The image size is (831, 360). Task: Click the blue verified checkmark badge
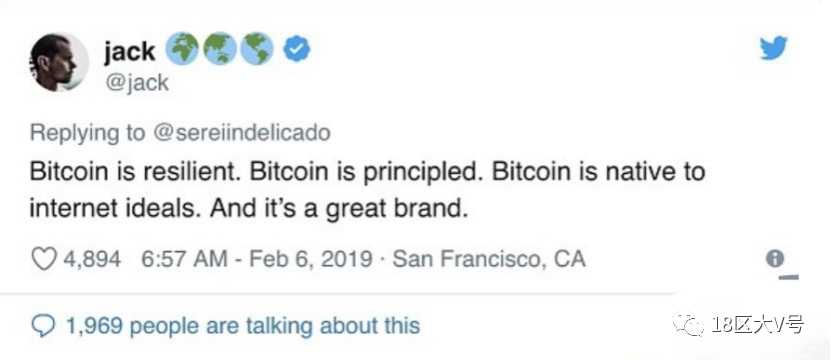[x=297, y=50]
